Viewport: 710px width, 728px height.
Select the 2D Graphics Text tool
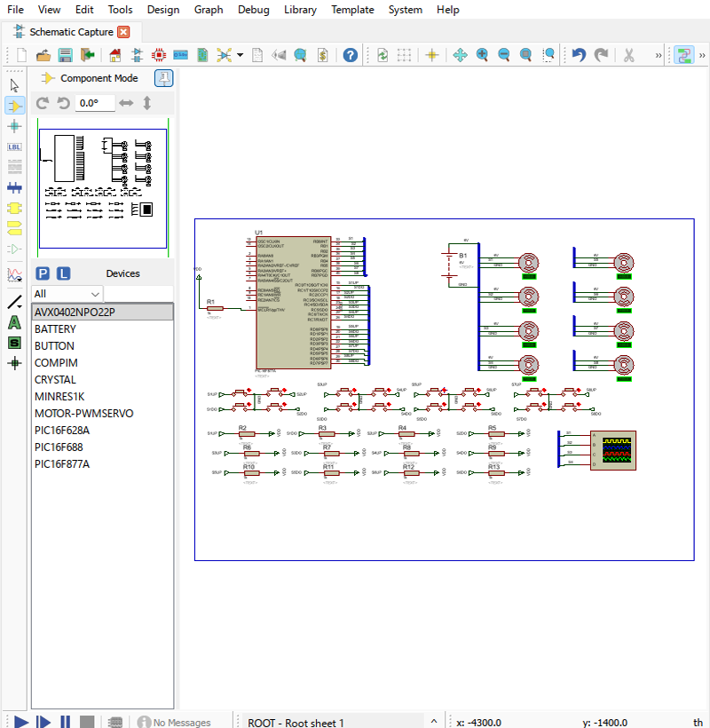[14, 322]
